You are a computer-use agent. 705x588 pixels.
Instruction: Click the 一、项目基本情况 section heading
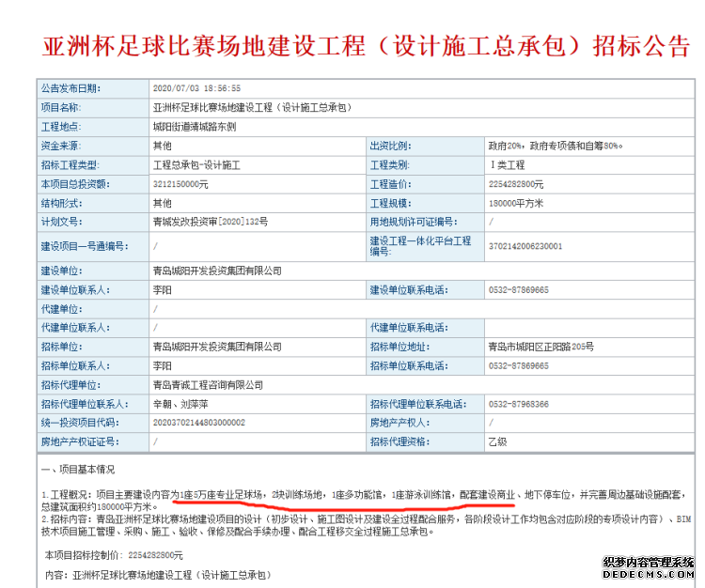(82, 468)
